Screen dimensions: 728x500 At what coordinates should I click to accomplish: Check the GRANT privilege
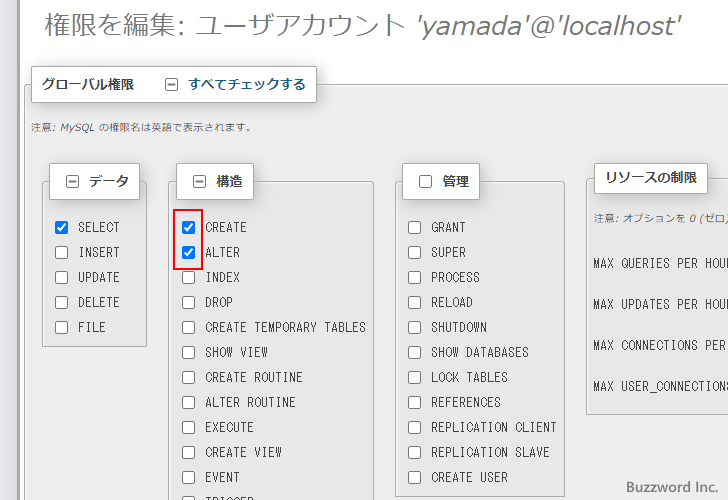pyautogui.click(x=415, y=227)
